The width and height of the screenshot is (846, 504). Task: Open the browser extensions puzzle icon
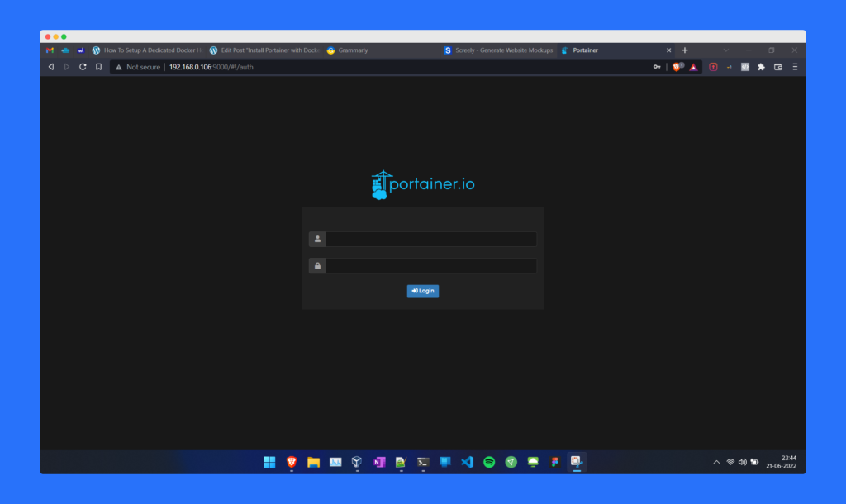(761, 67)
